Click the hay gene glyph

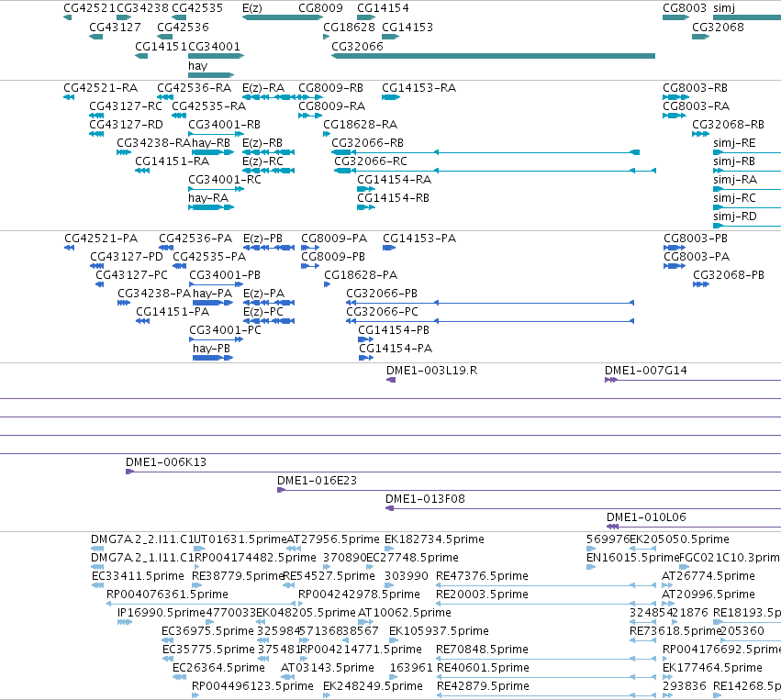click(211, 75)
